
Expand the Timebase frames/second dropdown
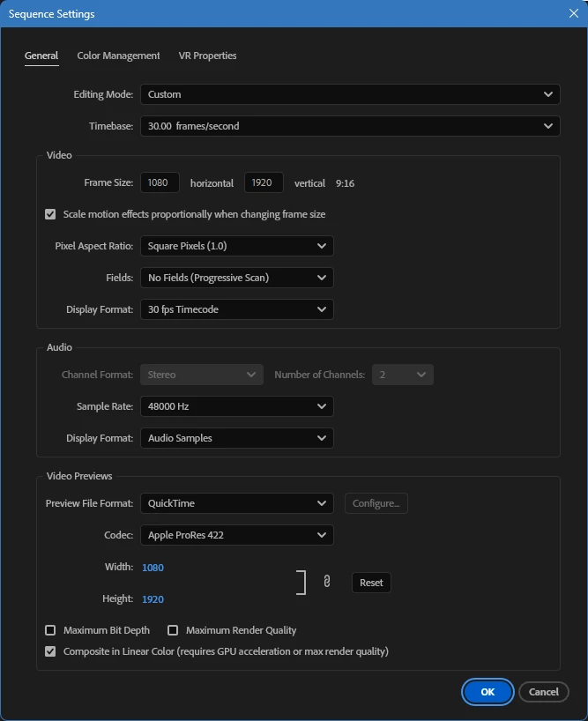[x=350, y=126]
